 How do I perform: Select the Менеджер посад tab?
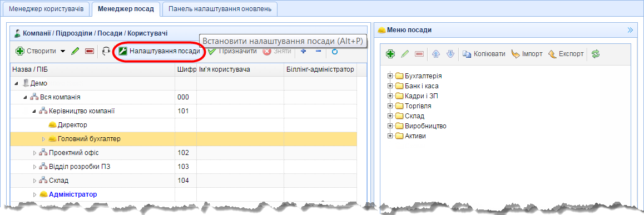point(126,9)
